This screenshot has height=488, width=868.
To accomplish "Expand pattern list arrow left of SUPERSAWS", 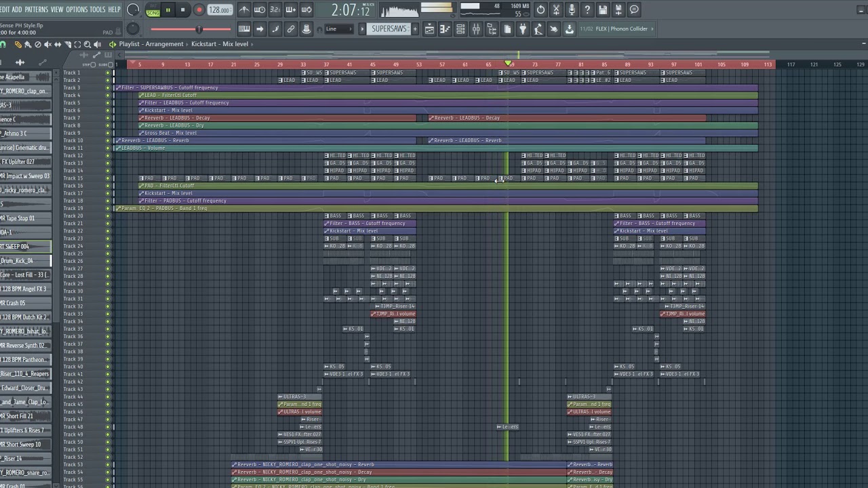I will (x=362, y=28).
